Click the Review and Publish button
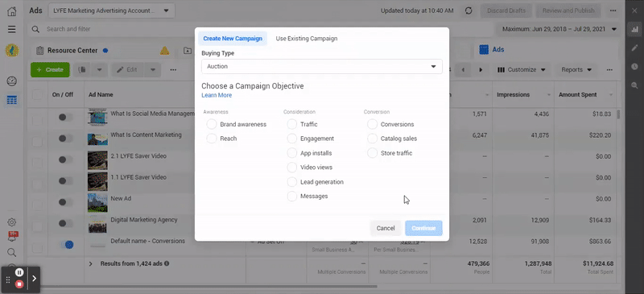Screen dimensions: 644x294 (568, 10)
